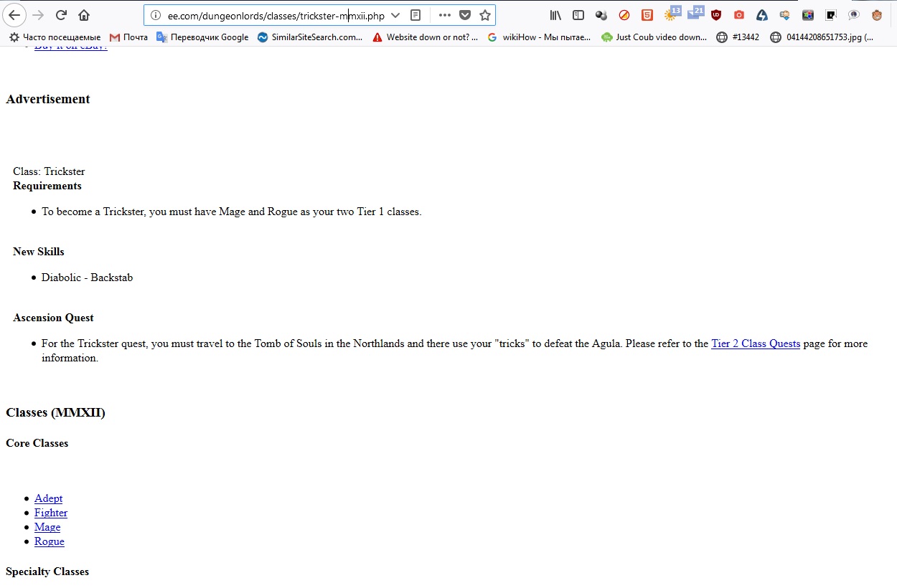The width and height of the screenshot is (897, 588).
Task: Open the SimilarSiteSearch.com bookmark
Action: point(310,37)
